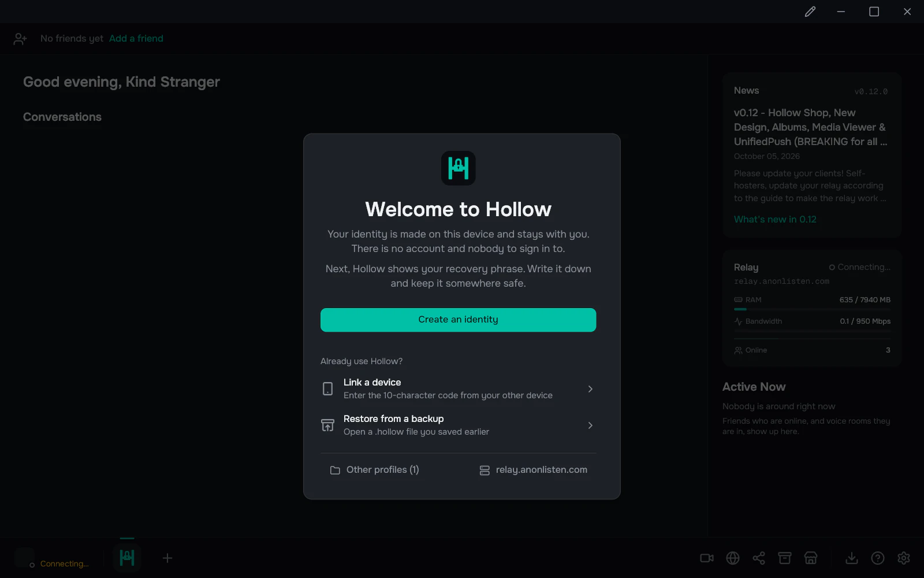Click the Hollow logo in welcome dialog
924x578 pixels.
coord(458,168)
